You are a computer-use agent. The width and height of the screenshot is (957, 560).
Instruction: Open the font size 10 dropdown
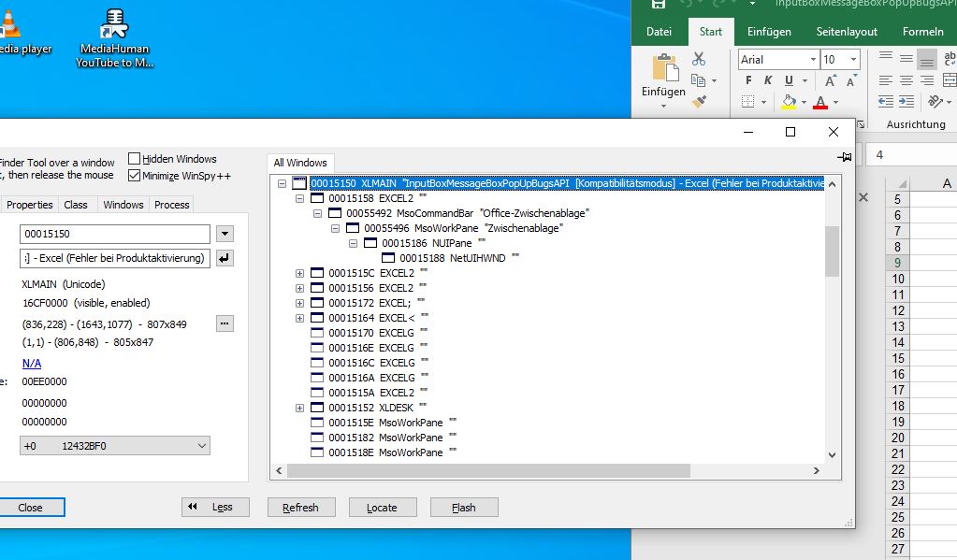click(853, 59)
